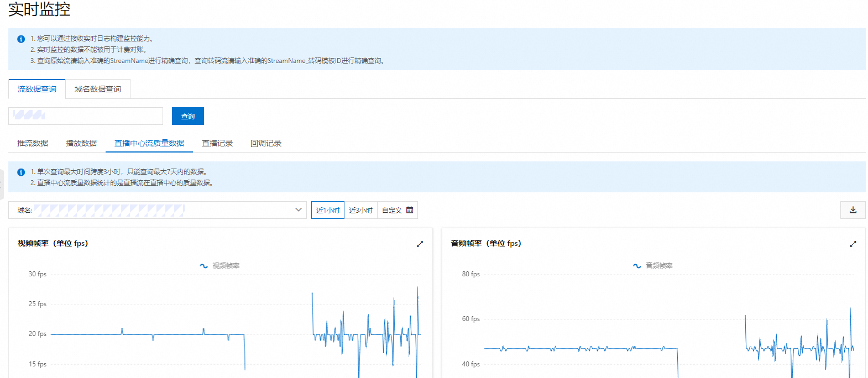Open the 直播记录 tab
Viewport: 868px width, 378px height.
click(x=217, y=143)
